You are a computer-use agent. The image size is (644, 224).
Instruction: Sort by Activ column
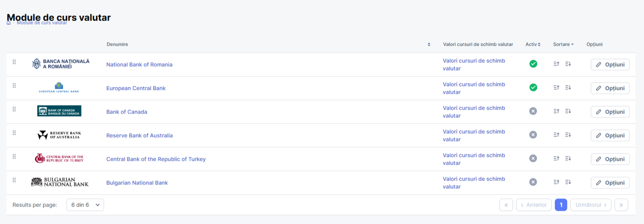(x=533, y=45)
